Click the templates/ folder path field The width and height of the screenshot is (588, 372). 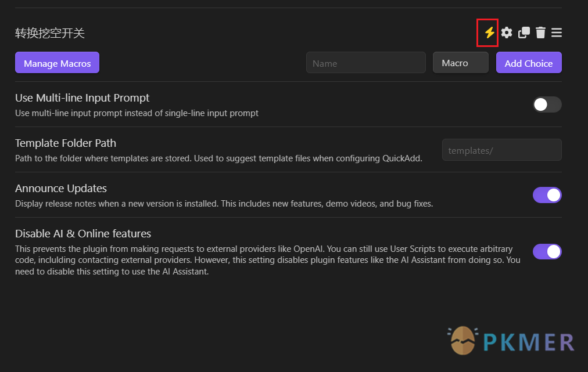click(501, 150)
